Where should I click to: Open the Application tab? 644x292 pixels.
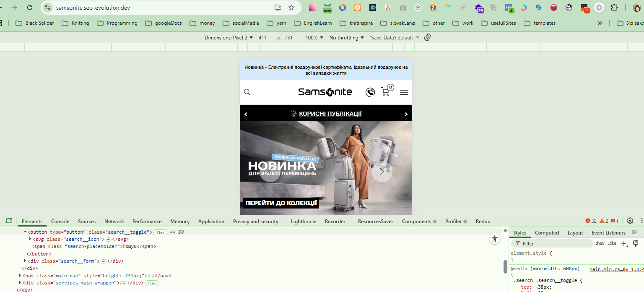211,221
